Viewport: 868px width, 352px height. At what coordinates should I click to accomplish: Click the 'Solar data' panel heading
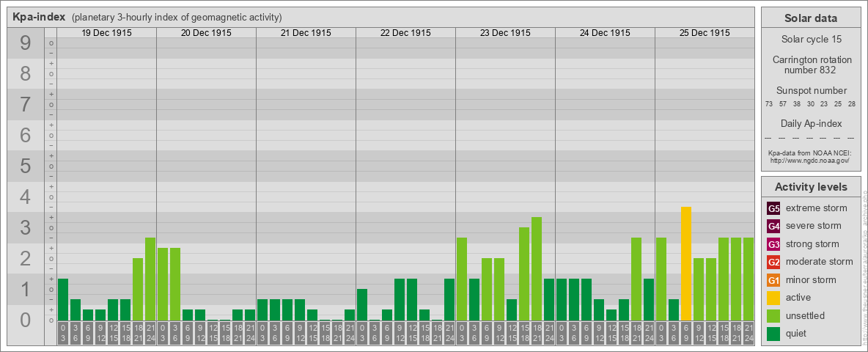click(x=811, y=18)
